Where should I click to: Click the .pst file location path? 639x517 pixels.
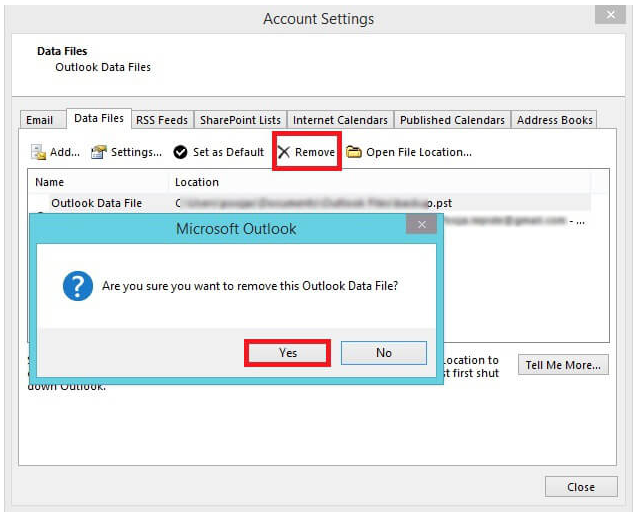pos(313,203)
